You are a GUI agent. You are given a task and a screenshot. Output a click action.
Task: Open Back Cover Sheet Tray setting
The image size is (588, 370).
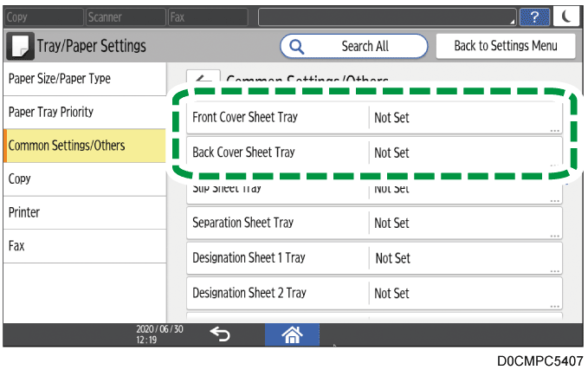click(374, 153)
